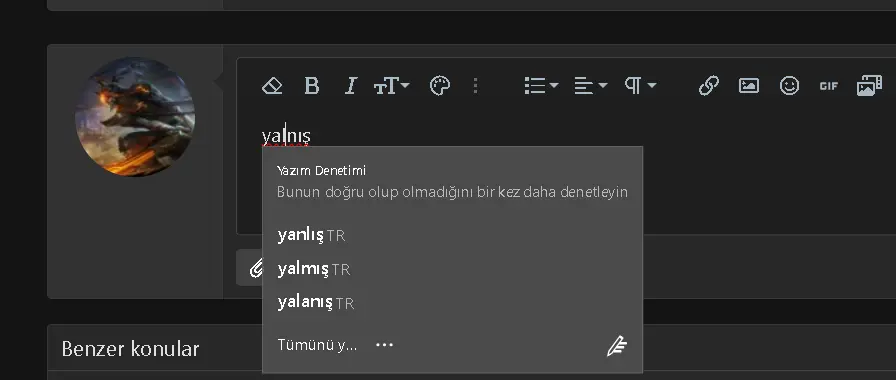
Task: Open the media gallery icon
Action: click(x=869, y=86)
